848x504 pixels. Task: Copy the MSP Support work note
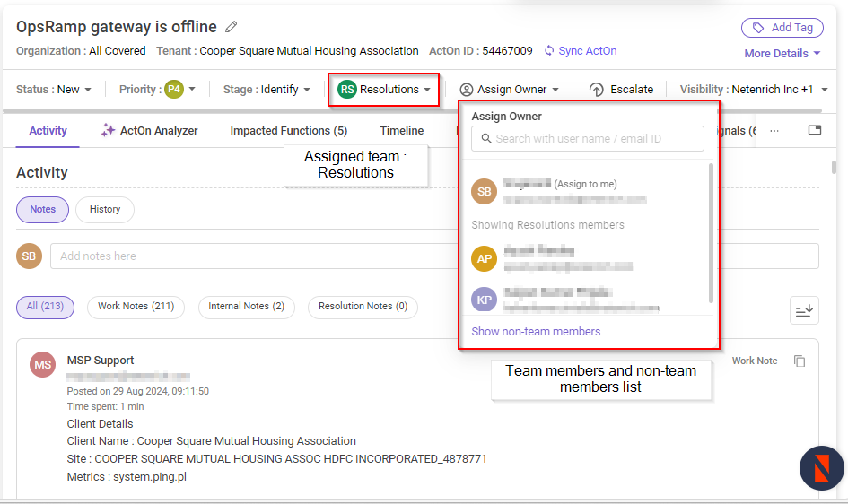(800, 361)
